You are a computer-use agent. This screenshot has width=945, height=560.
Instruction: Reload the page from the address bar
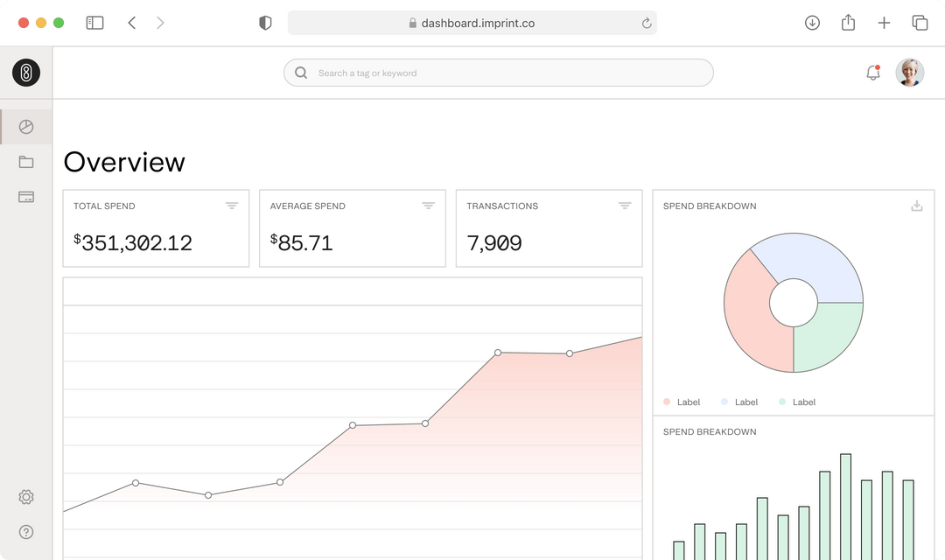click(646, 23)
